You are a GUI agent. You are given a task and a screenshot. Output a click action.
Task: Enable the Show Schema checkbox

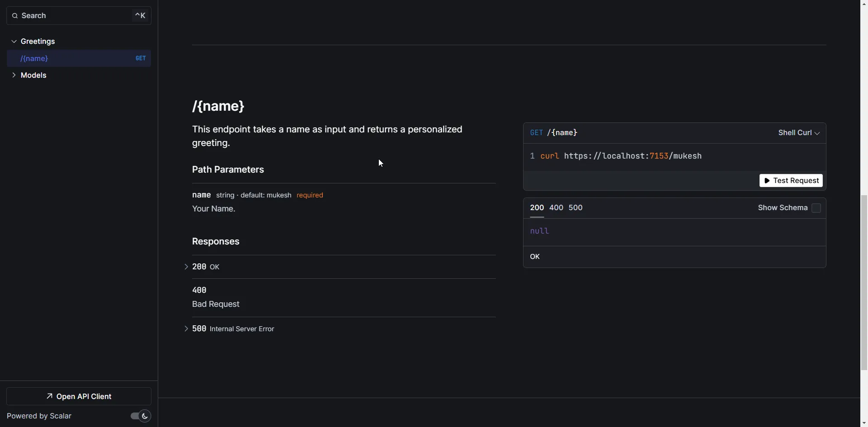816,208
